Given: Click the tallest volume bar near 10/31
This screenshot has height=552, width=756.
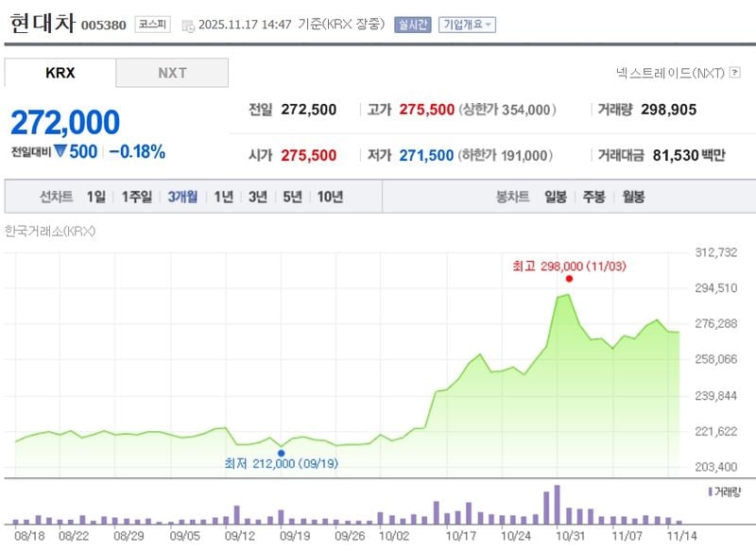Looking at the screenshot, I should [558, 506].
